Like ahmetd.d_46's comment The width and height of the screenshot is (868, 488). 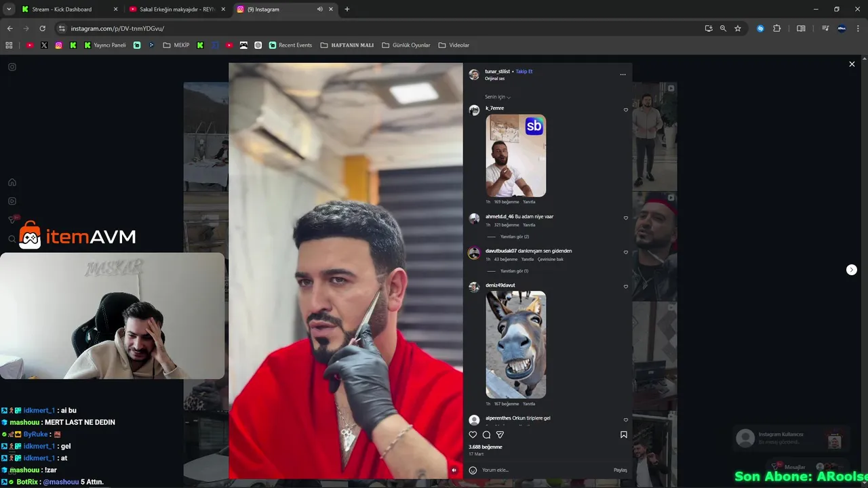pos(625,218)
